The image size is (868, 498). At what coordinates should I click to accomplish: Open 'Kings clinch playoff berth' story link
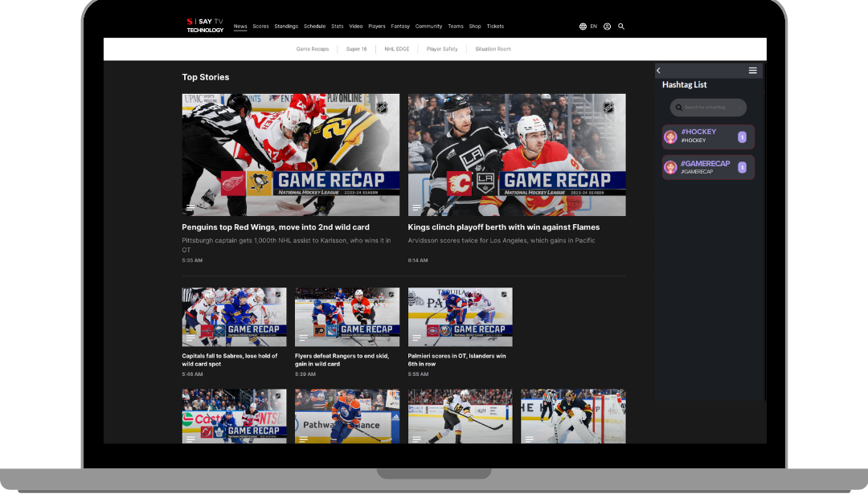(x=503, y=227)
